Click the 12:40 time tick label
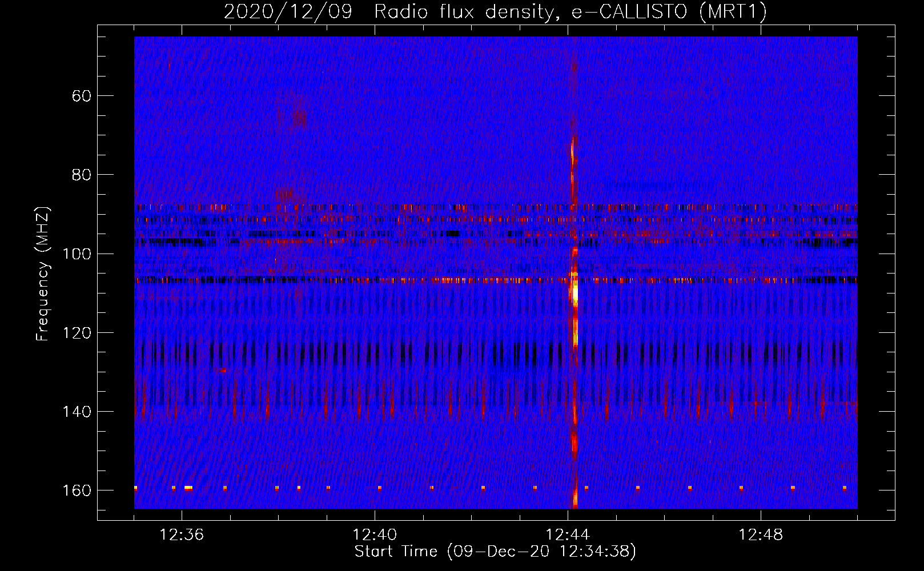The image size is (924, 571). (375, 535)
